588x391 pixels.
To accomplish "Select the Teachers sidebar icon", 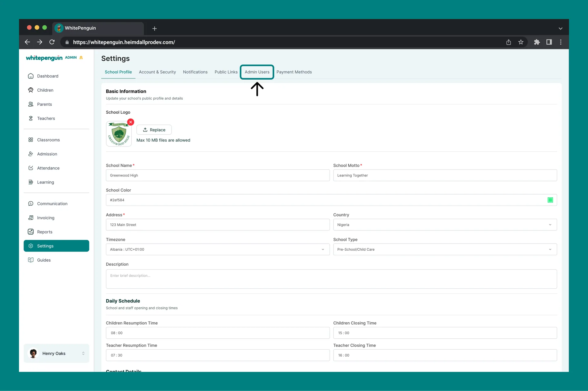I will coord(31,118).
